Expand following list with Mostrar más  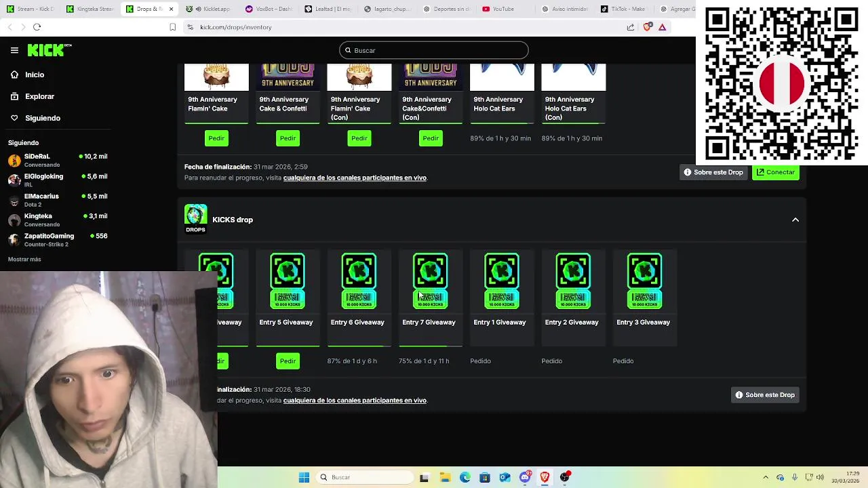click(24, 259)
